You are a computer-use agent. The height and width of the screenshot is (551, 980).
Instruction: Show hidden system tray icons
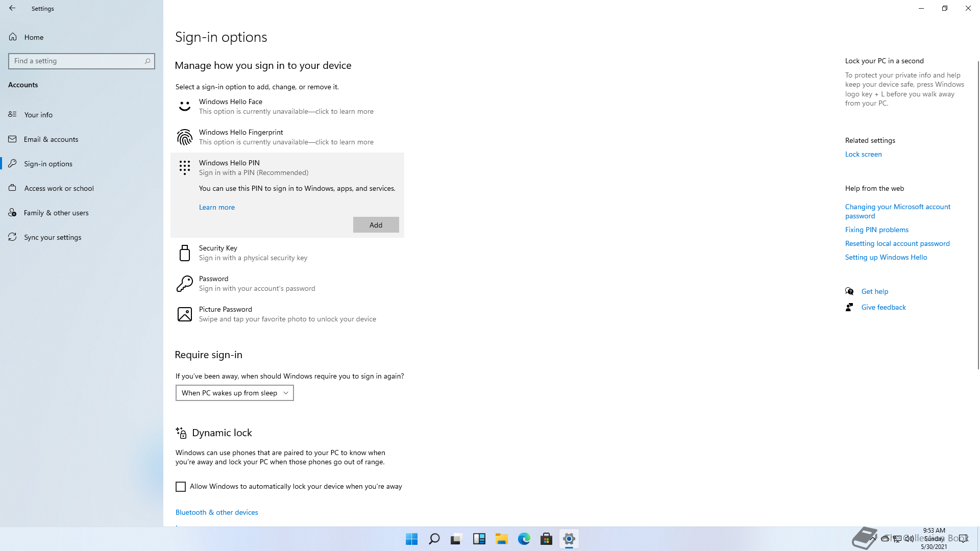(x=873, y=538)
